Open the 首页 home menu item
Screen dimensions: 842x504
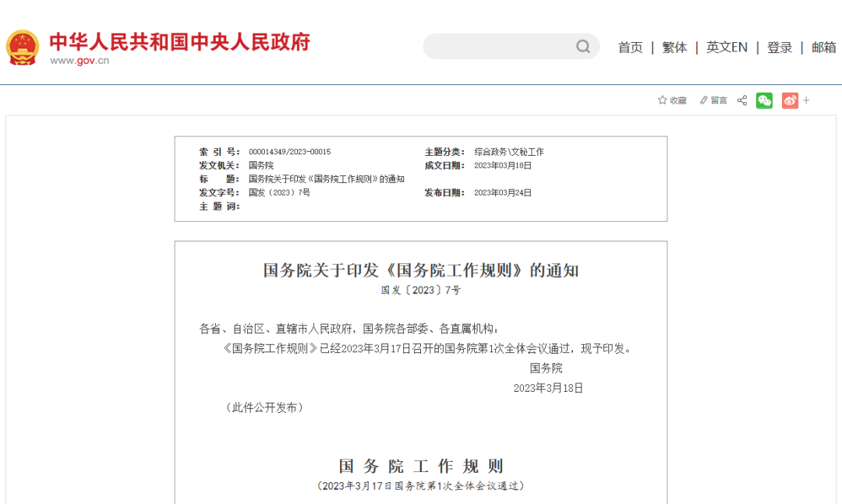630,48
